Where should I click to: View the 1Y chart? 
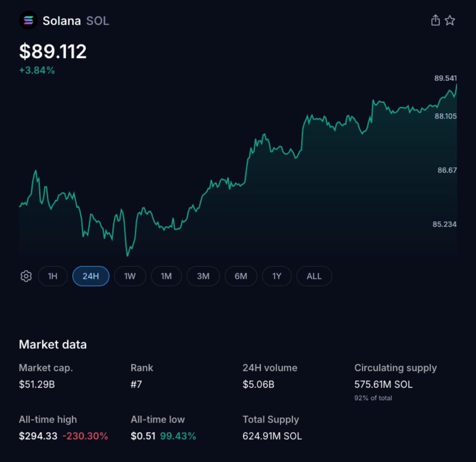pos(277,276)
